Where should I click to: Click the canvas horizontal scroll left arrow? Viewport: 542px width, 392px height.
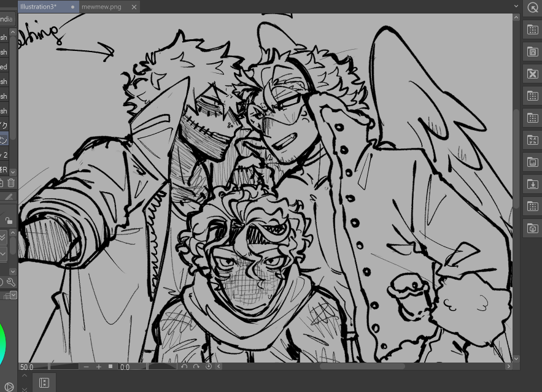[219, 366]
